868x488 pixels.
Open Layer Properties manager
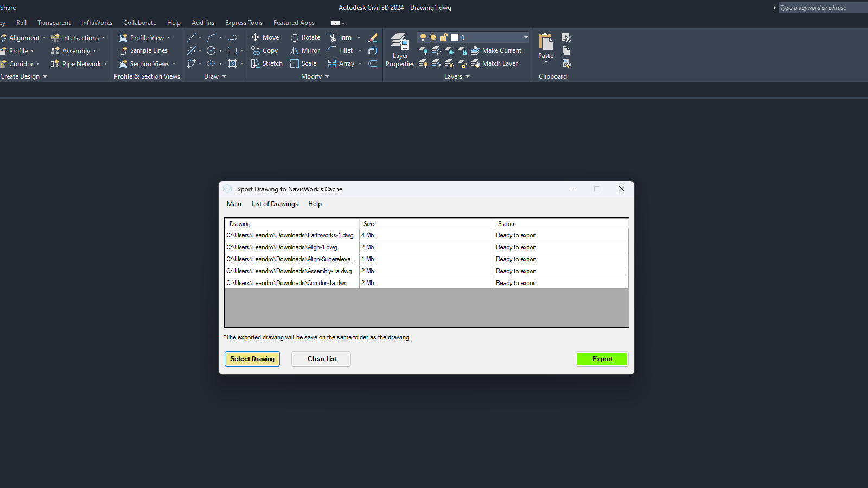pos(400,50)
